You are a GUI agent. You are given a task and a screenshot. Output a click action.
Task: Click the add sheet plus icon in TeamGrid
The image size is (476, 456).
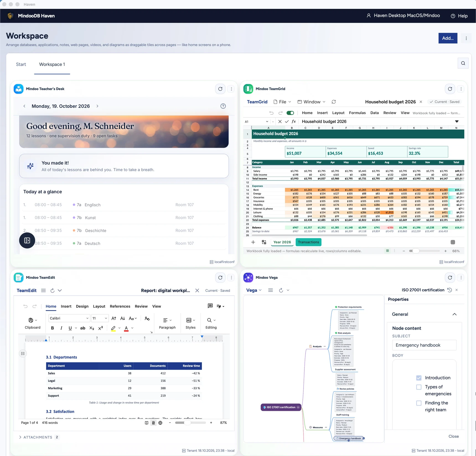coord(253,242)
